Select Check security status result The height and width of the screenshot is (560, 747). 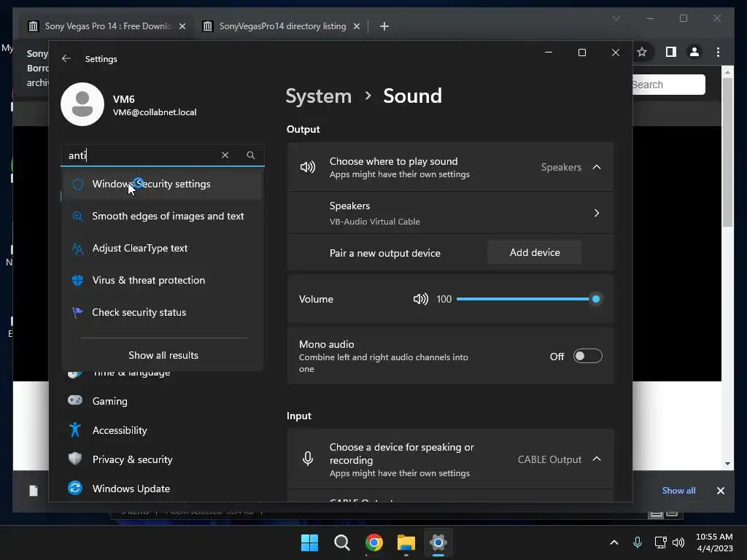(x=162, y=312)
